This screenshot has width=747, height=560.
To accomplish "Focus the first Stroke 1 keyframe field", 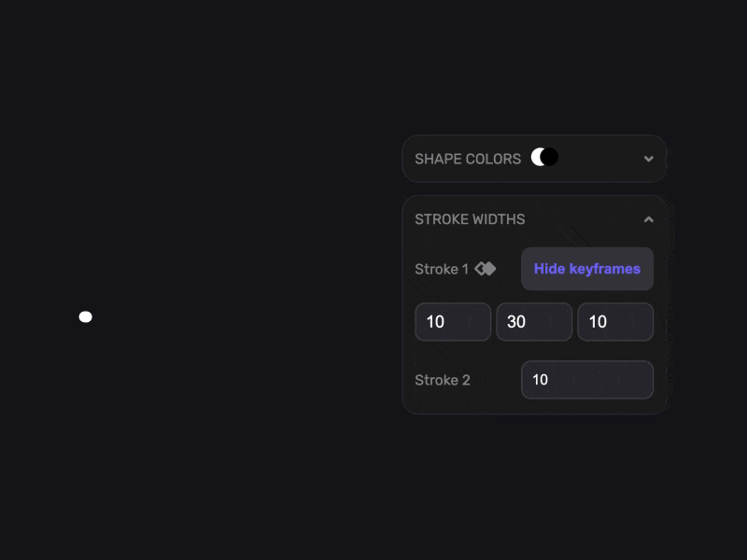I will coord(453,322).
